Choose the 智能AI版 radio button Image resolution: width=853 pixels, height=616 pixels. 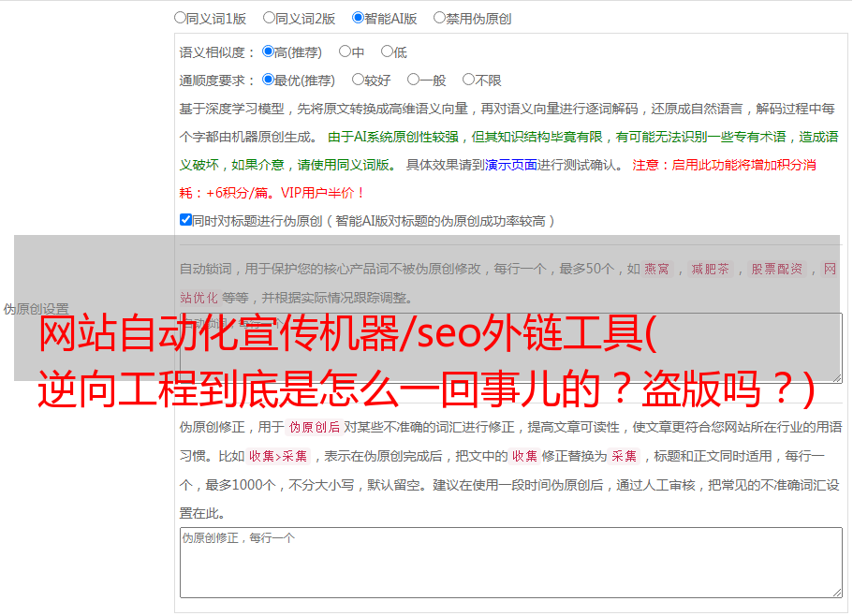(x=358, y=18)
